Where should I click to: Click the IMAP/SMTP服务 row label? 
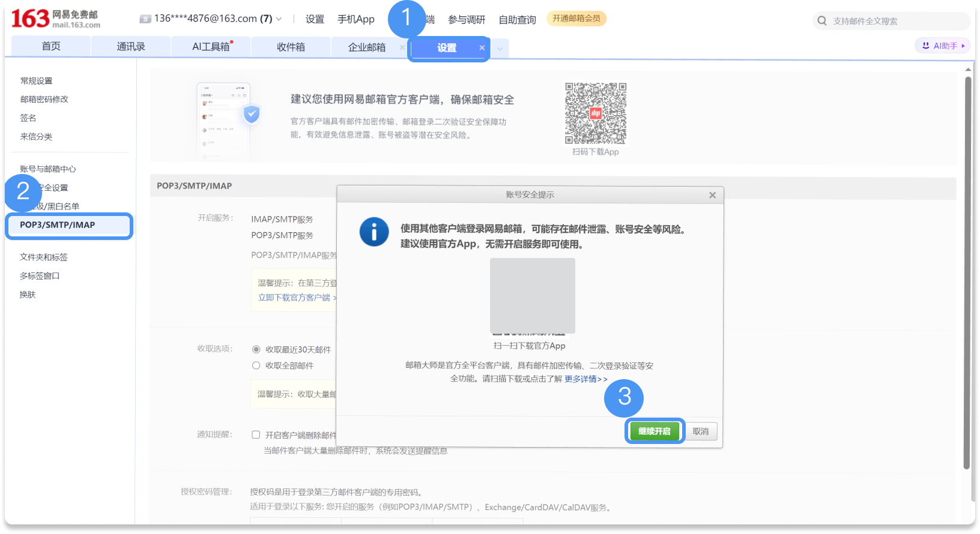coord(282,220)
